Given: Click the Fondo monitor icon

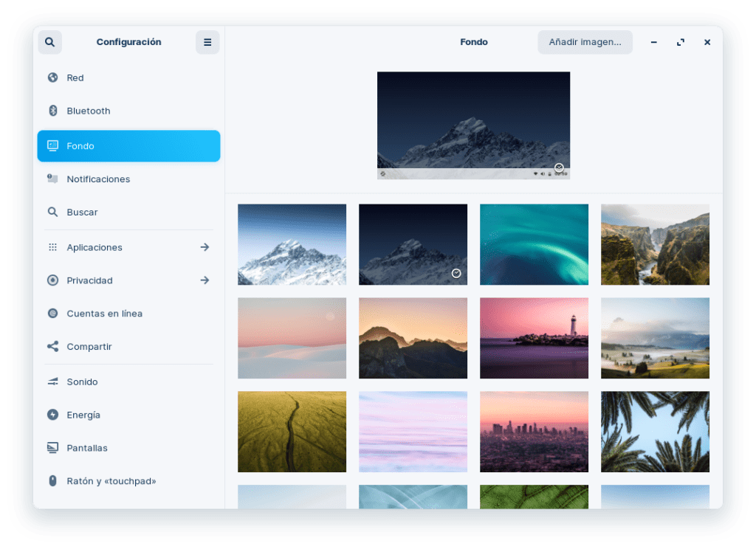Looking at the screenshot, I should point(53,145).
